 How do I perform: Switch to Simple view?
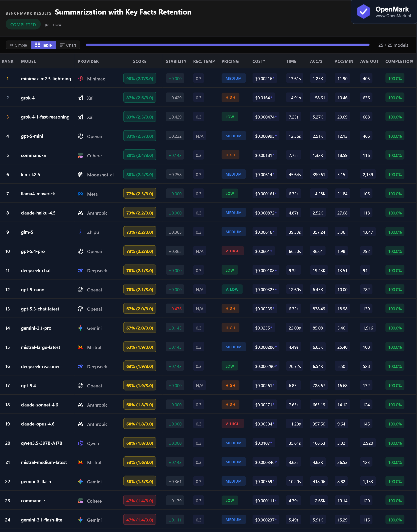point(19,45)
